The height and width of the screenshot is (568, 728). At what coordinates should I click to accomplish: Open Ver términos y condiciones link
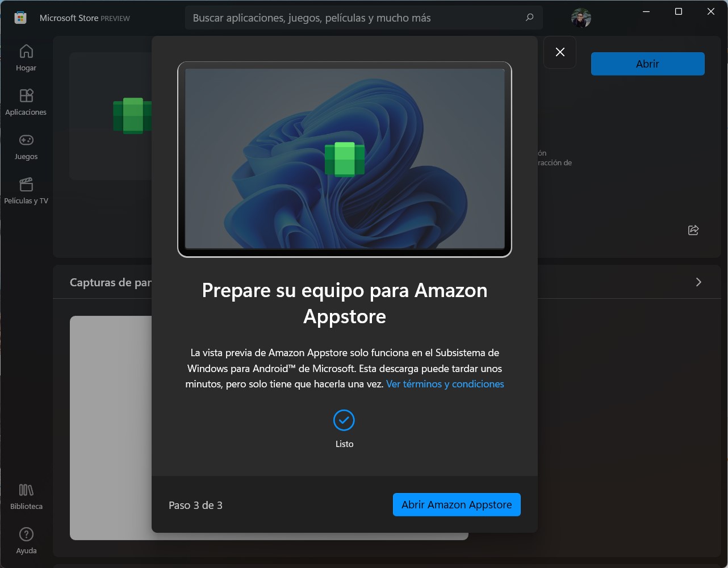click(445, 384)
